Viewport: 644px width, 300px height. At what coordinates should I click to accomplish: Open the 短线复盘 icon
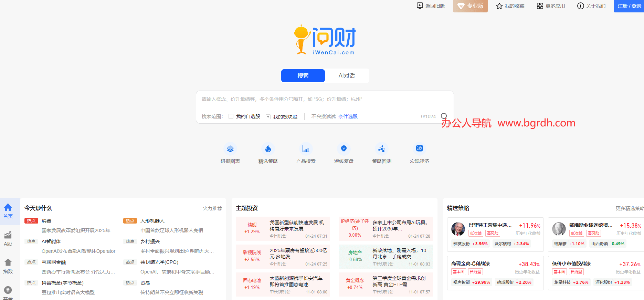(344, 149)
